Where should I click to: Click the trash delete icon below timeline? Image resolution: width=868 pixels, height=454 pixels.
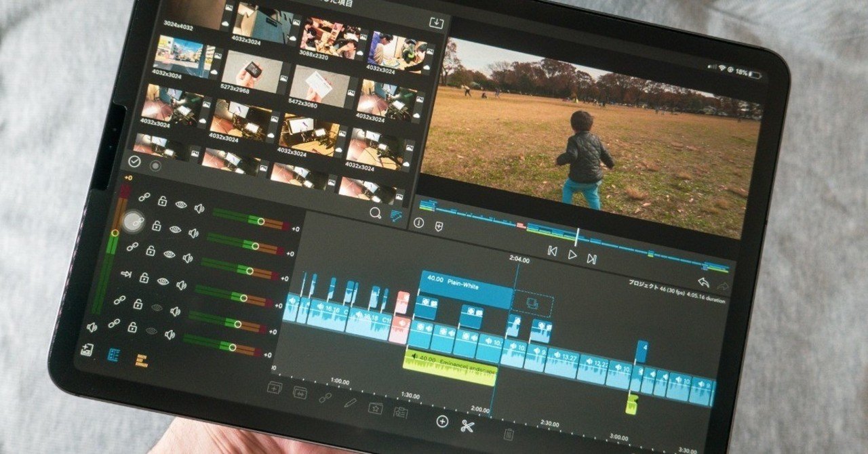coord(509,434)
